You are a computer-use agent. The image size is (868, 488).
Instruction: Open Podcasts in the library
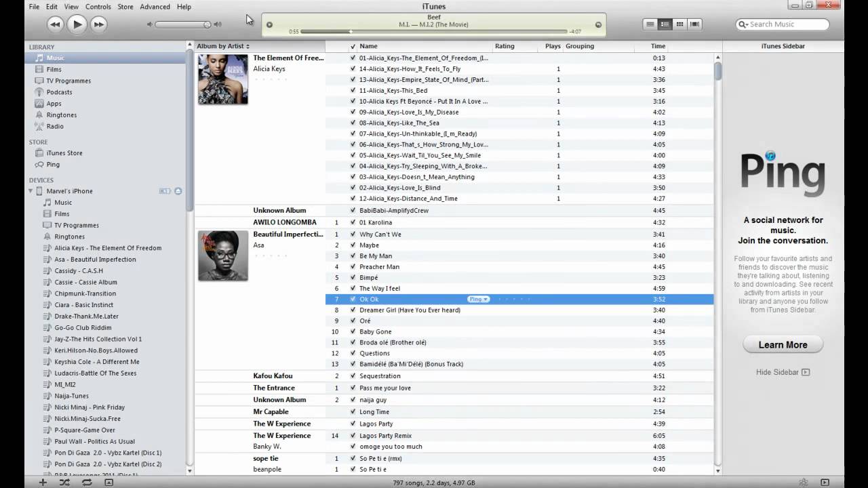59,92
